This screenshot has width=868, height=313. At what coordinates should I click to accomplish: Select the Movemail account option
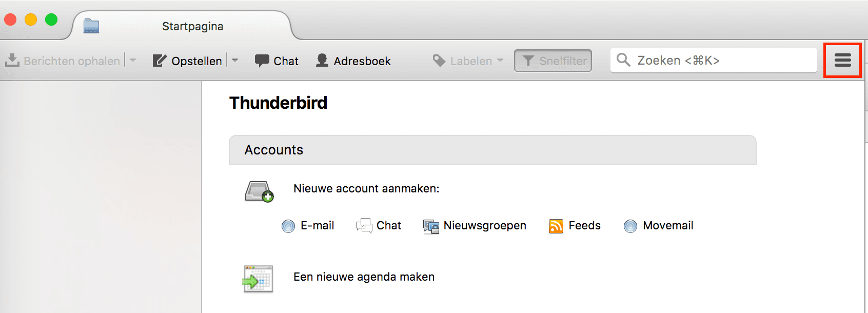(x=658, y=226)
